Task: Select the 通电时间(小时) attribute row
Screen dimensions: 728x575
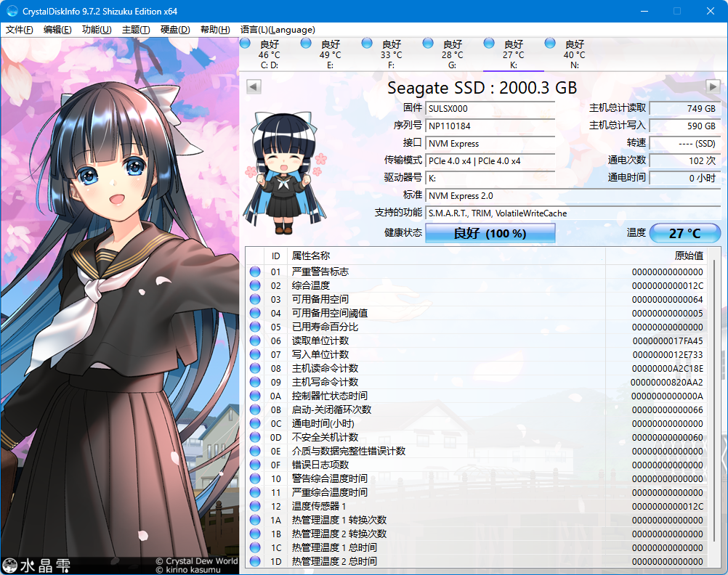Action: (x=477, y=423)
